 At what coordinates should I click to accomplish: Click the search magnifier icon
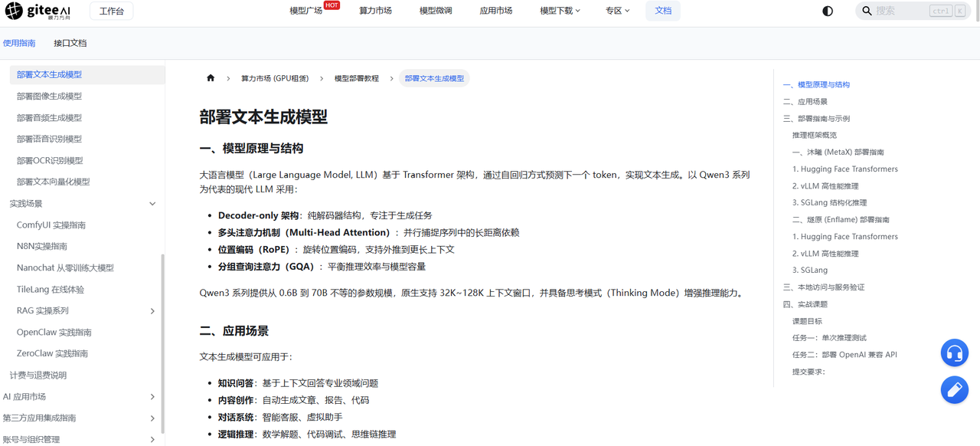point(867,11)
